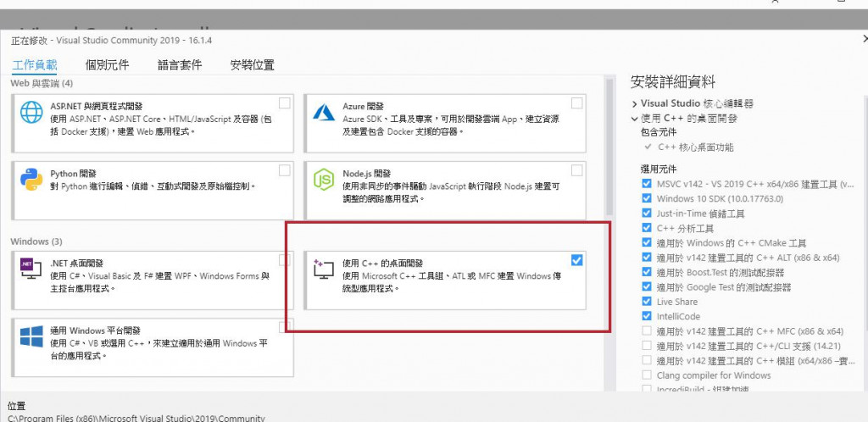Check the C++/CLI support (14.21) checkbox
The image size is (868, 422).
click(647, 346)
